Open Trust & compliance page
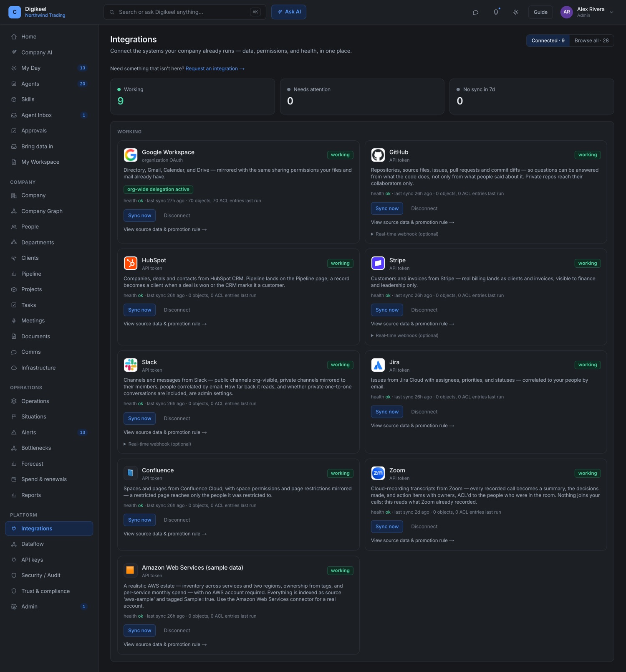The width and height of the screenshot is (626, 672). point(49,591)
